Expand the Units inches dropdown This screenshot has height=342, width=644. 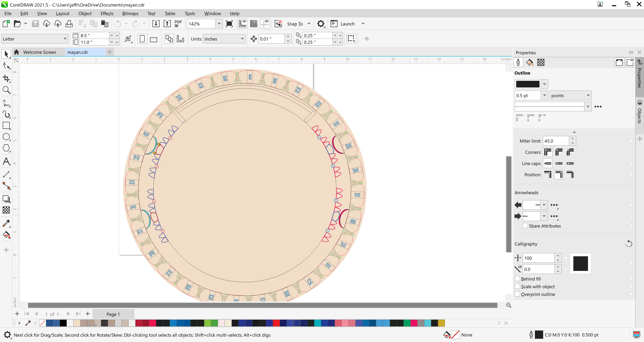click(x=242, y=39)
